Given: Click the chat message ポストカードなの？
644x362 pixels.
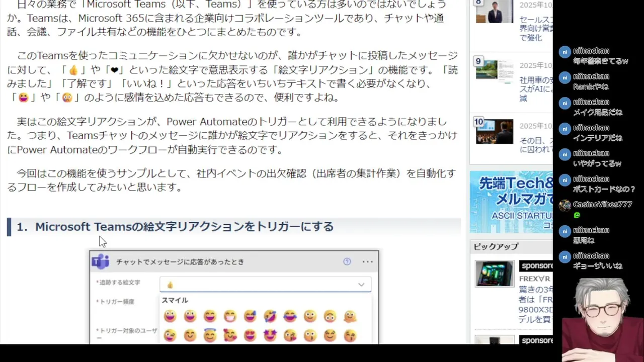Looking at the screenshot, I should (x=604, y=189).
